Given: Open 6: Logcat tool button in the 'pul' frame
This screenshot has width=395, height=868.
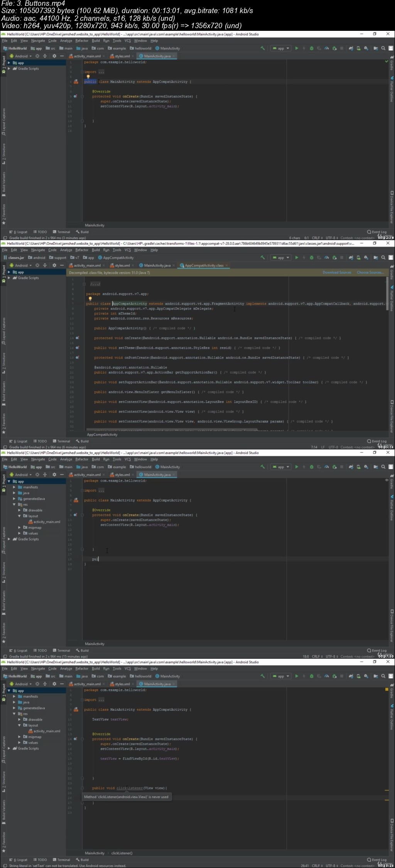Looking at the screenshot, I should 19,651.
